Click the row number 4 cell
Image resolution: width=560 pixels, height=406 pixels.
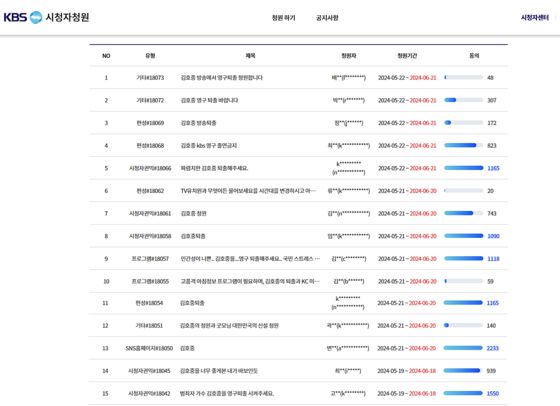click(x=106, y=146)
